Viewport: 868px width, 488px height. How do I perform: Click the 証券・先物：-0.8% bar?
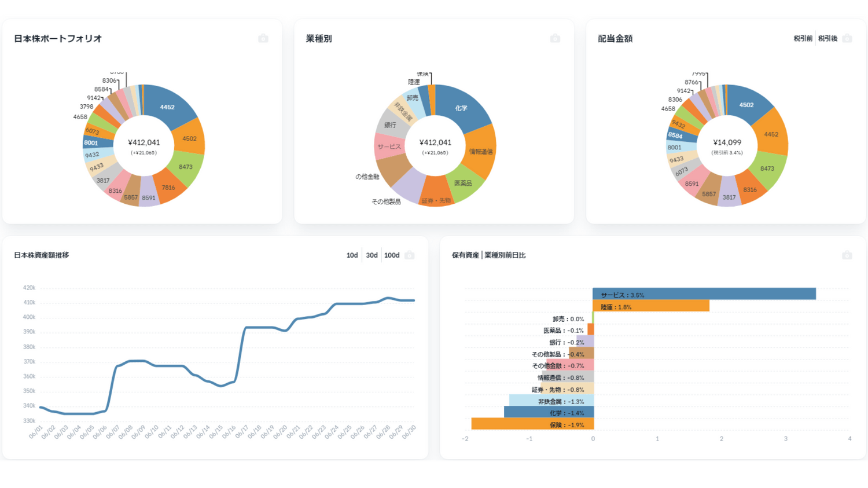[568, 389]
